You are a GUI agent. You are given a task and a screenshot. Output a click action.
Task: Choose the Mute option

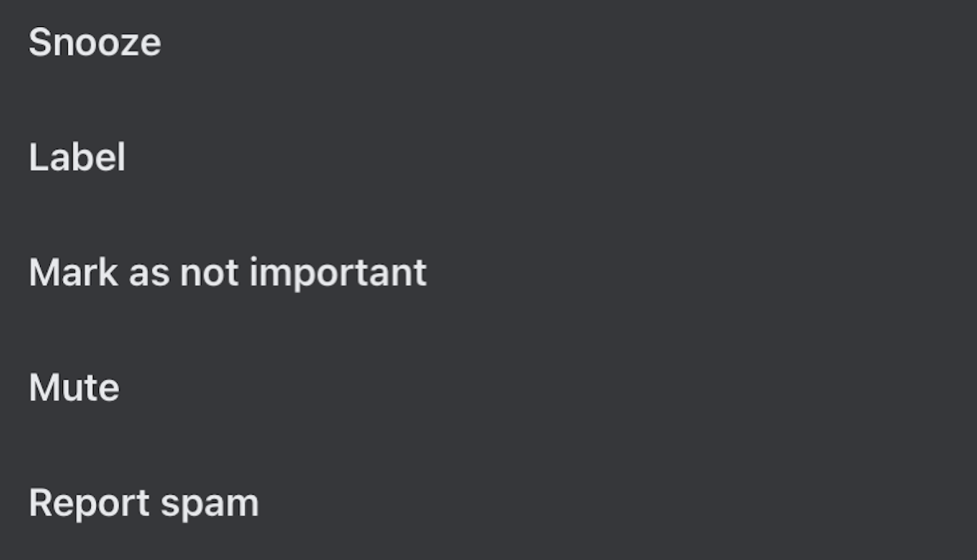(74, 388)
